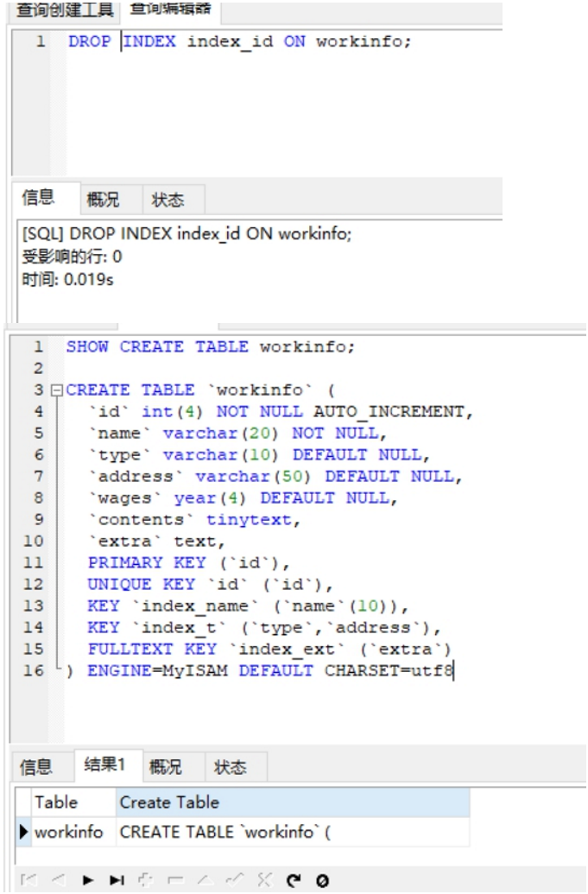Click line `address` varchar(50) DEFAULT NULL

click(275, 477)
